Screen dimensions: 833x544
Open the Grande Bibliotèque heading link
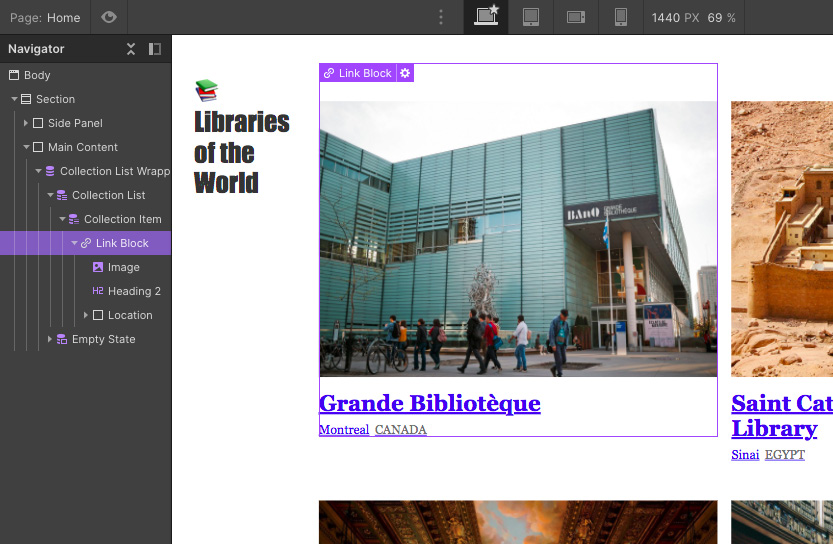(x=430, y=403)
